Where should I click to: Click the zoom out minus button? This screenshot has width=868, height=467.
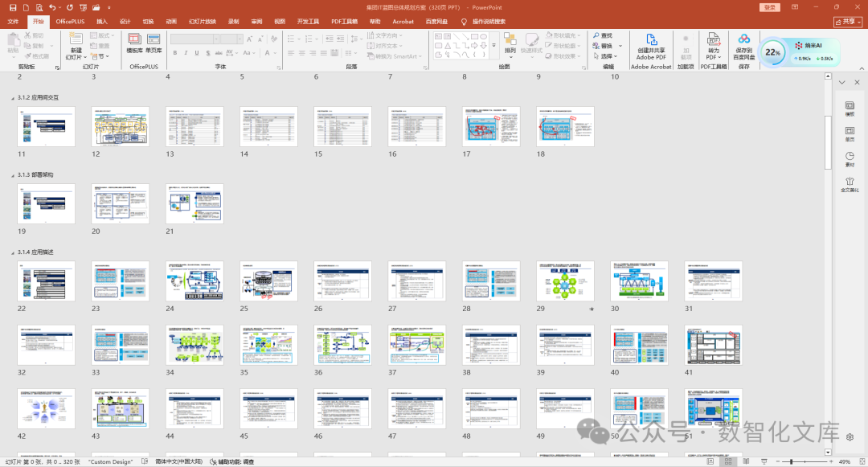click(778, 461)
